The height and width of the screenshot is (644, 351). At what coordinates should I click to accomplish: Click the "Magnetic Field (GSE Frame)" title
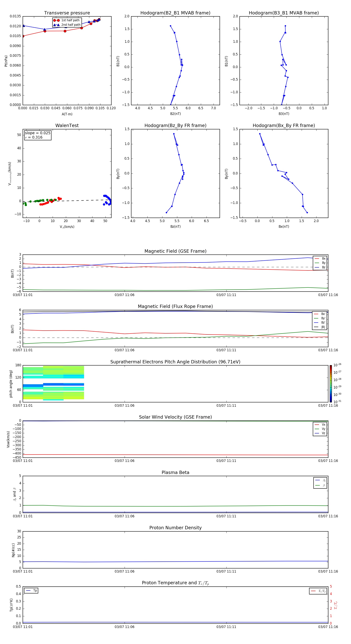[x=175, y=251]
